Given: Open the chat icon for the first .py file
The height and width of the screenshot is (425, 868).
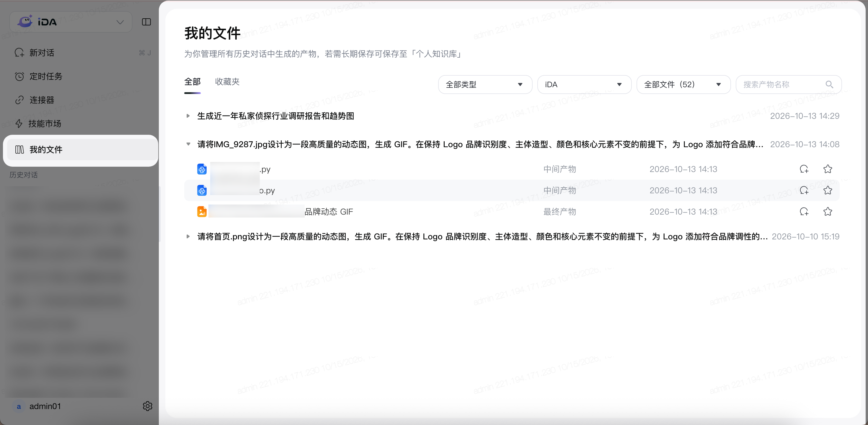Looking at the screenshot, I should point(804,169).
